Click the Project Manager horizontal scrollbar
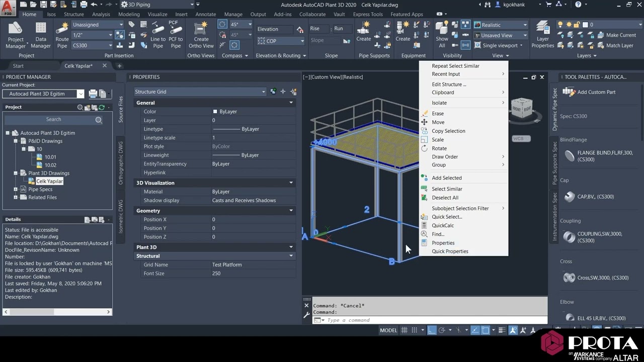Viewport: 644px width, 362px height. click(58, 312)
